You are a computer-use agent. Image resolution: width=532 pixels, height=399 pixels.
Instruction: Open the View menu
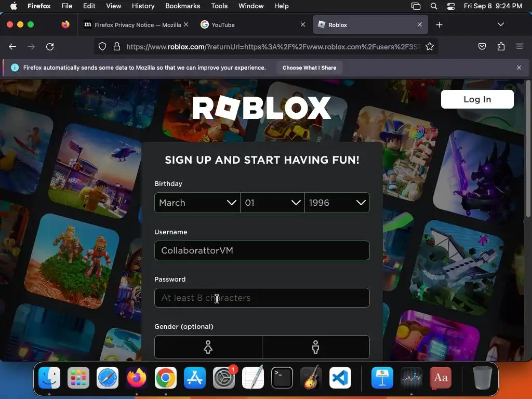[x=113, y=6]
